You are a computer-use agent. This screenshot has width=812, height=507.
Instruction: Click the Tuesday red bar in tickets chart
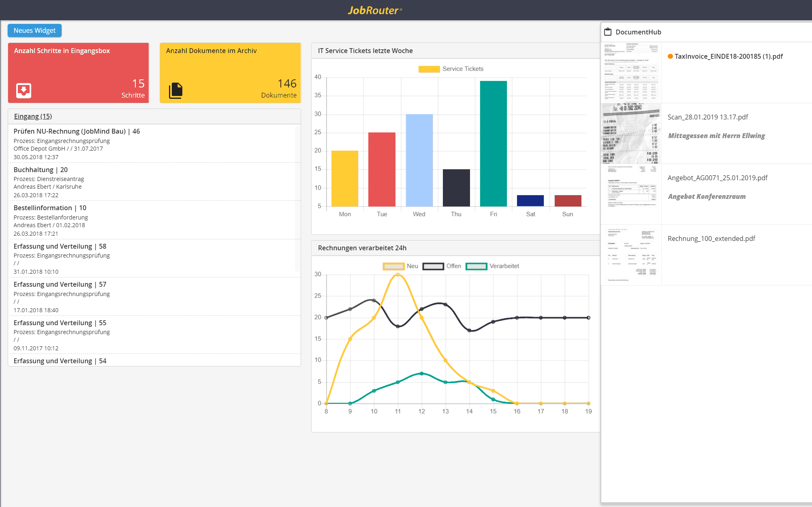pos(382,169)
